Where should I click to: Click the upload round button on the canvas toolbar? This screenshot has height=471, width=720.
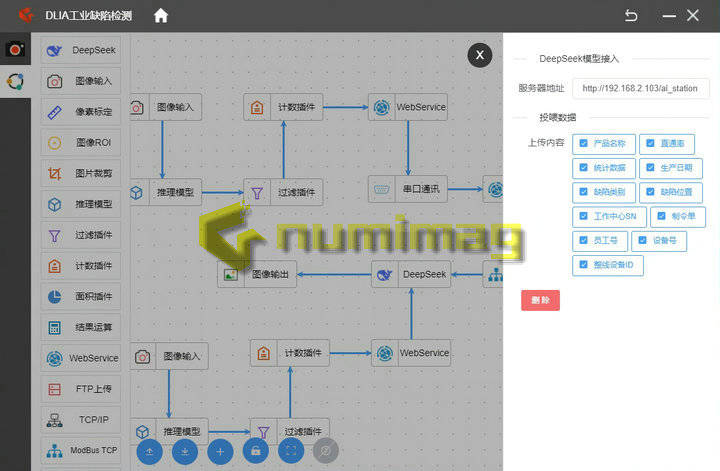tap(149, 451)
